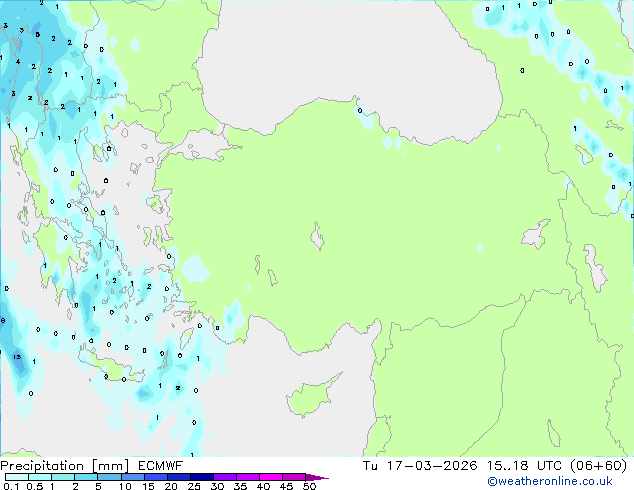Click the date text 'Tu 17-03-2026'
The height and width of the screenshot is (490, 634).
point(420,466)
